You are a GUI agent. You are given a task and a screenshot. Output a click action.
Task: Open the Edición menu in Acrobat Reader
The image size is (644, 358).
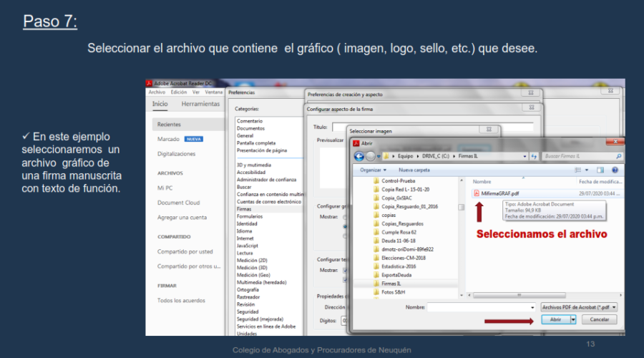coord(179,92)
